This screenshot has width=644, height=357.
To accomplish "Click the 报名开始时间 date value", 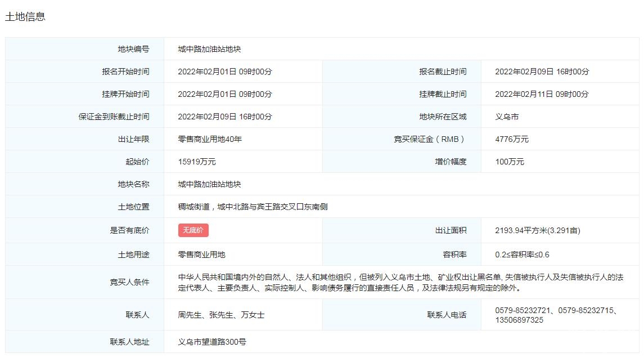I will 224,72.
